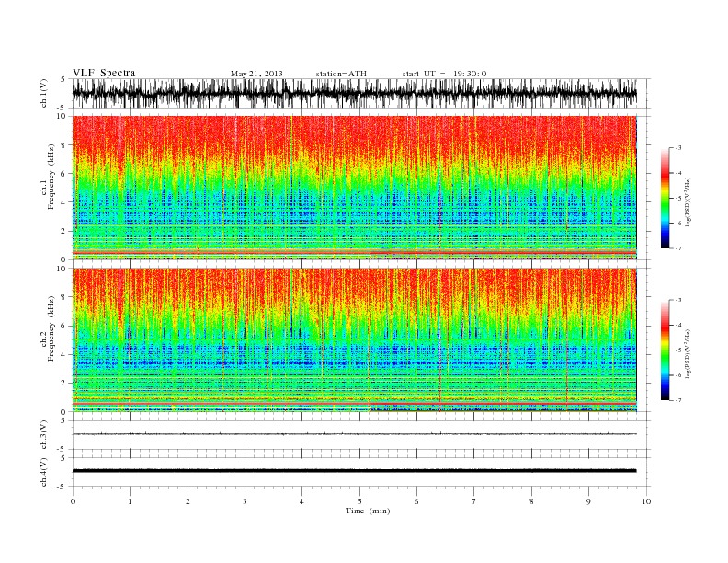Click the "ch.4(V)" axis label
Image resolution: width=728 pixels, height=563 pixels.
44,472
